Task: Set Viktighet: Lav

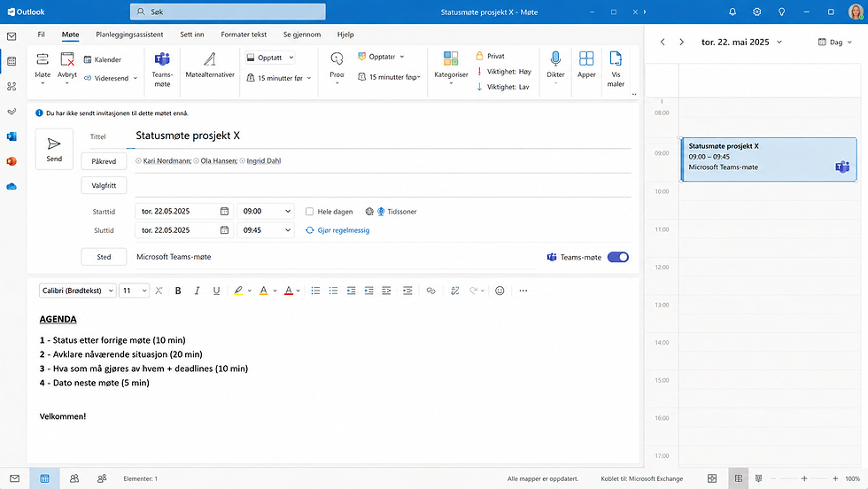Action: point(503,87)
